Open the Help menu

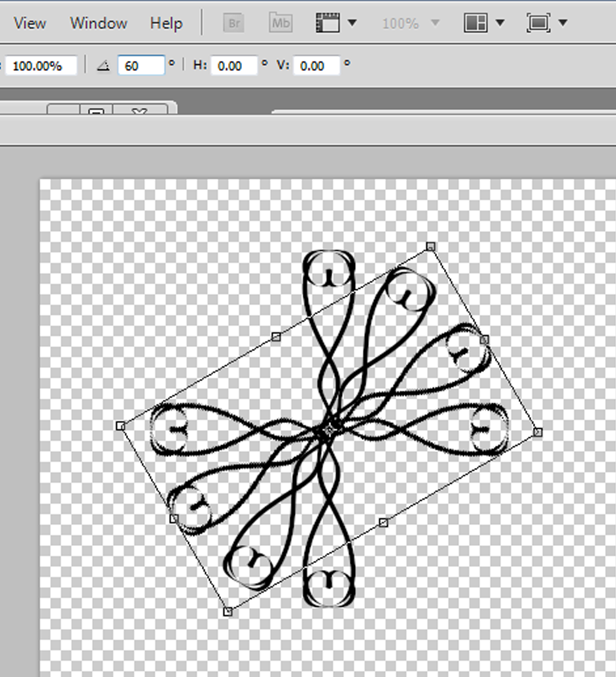coord(165,22)
